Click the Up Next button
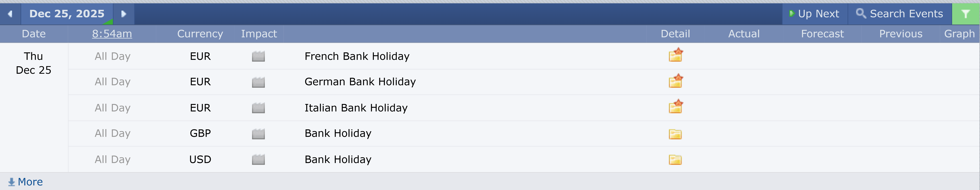980x190 pixels. pos(814,14)
